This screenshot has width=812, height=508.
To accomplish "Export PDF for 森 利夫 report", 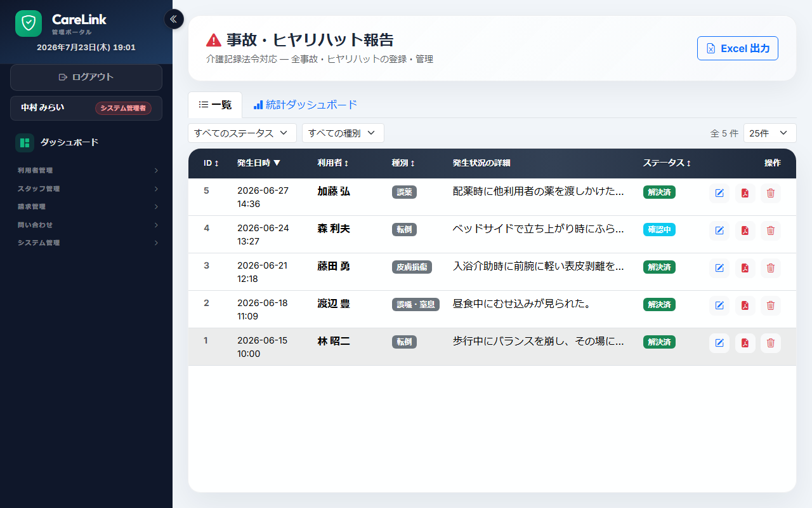I will click(745, 231).
